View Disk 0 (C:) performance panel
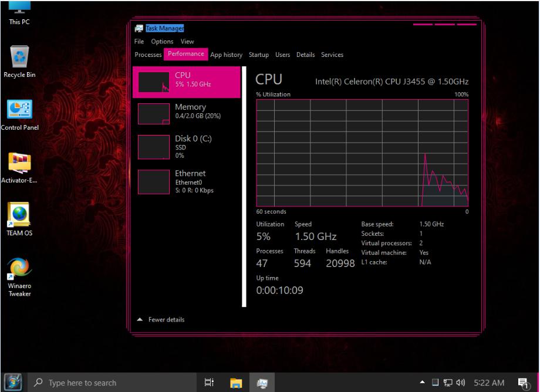Screen dimensions: 540x392 [188, 146]
